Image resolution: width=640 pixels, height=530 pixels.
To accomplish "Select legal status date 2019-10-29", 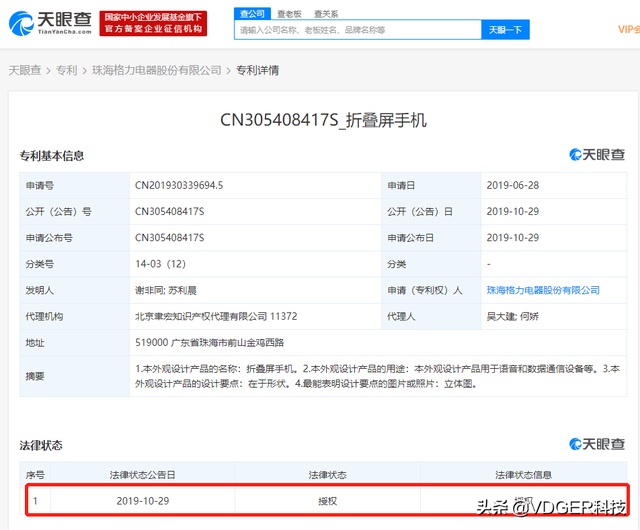I will [x=142, y=501].
